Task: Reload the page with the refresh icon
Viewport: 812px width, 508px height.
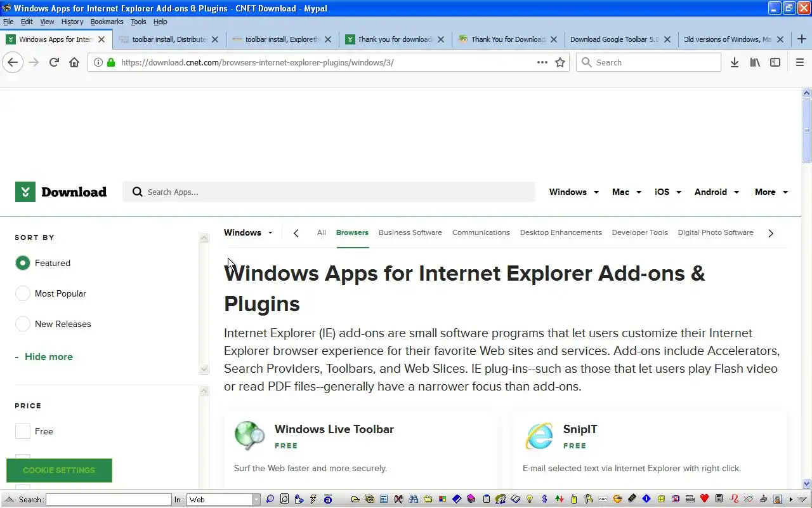Action: point(54,62)
